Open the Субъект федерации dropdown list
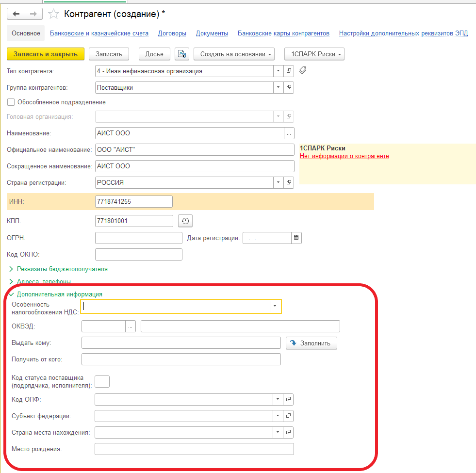476x473 pixels. point(278,416)
